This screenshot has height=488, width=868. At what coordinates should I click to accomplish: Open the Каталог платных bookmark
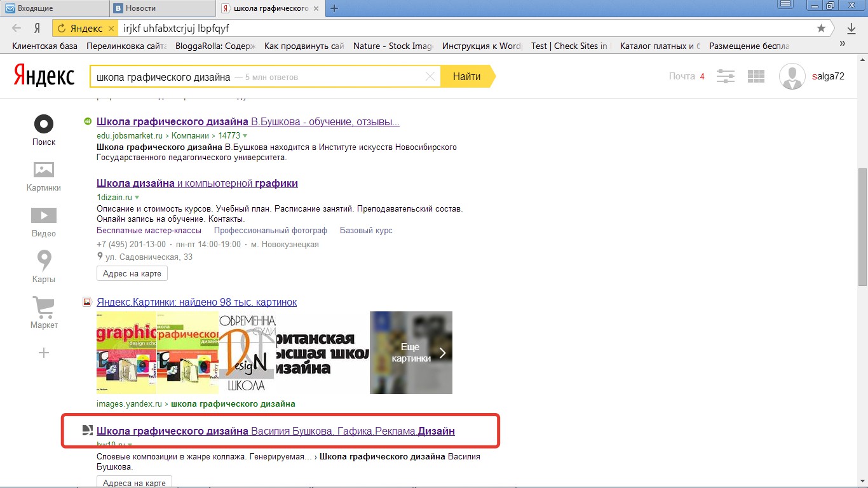[660, 46]
